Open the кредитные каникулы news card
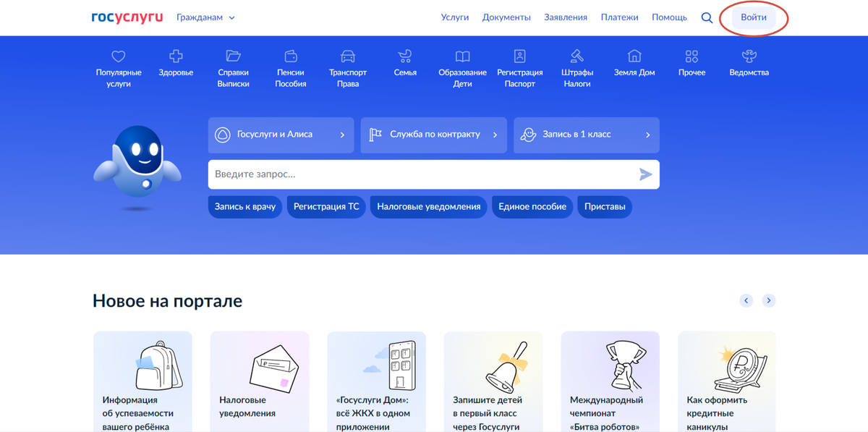The image size is (868, 432). (x=727, y=381)
